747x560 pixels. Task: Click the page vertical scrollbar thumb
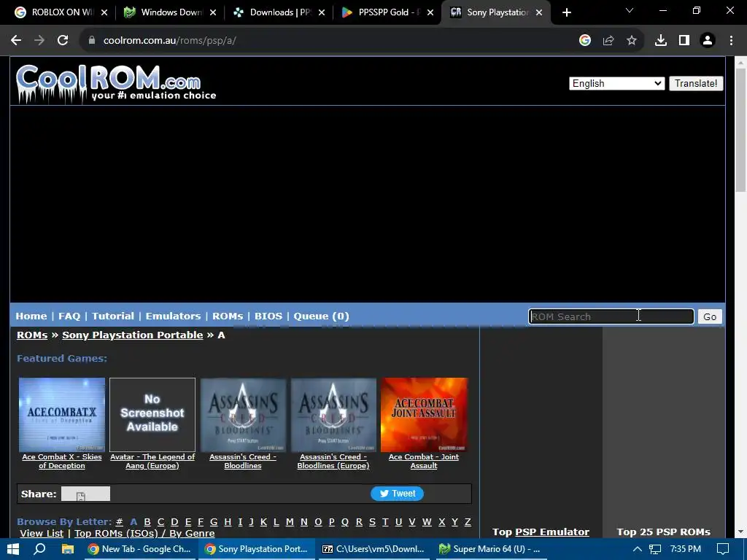[x=740, y=130]
